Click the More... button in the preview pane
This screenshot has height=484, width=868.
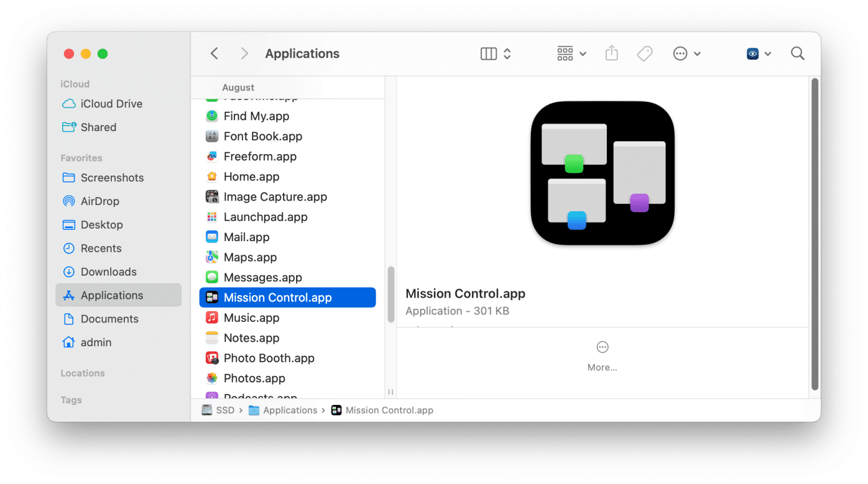tap(602, 356)
